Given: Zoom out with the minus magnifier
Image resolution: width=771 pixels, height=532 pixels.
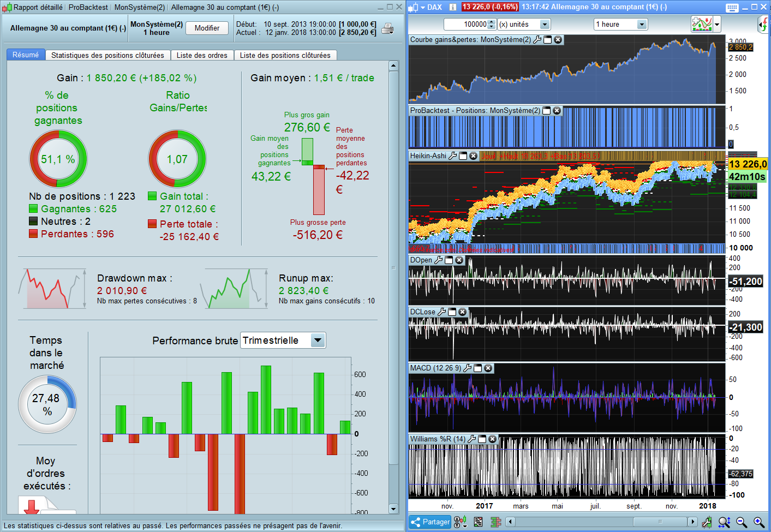Looking at the screenshot, I should (742, 522).
